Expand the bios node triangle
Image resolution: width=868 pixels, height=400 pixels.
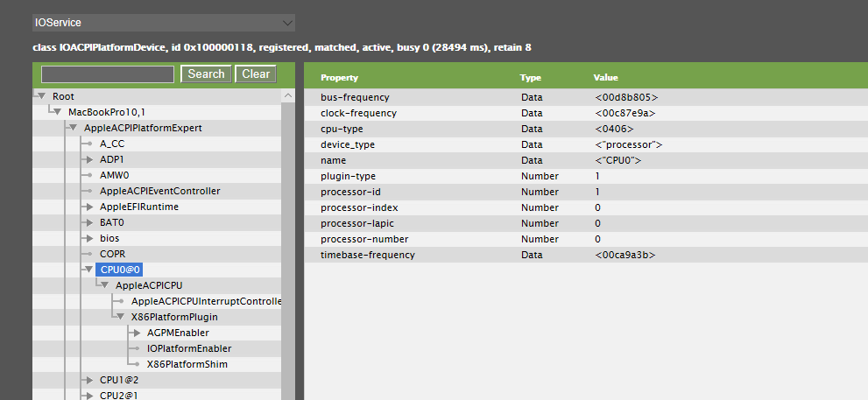[89, 238]
